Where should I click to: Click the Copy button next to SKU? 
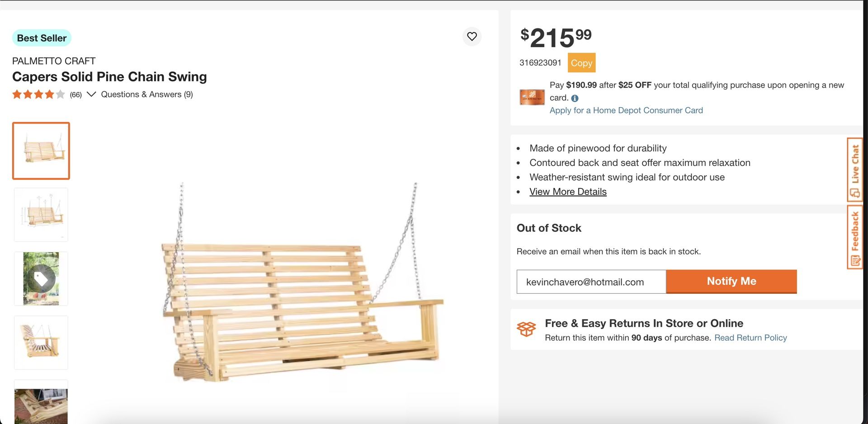pos(581,63)
